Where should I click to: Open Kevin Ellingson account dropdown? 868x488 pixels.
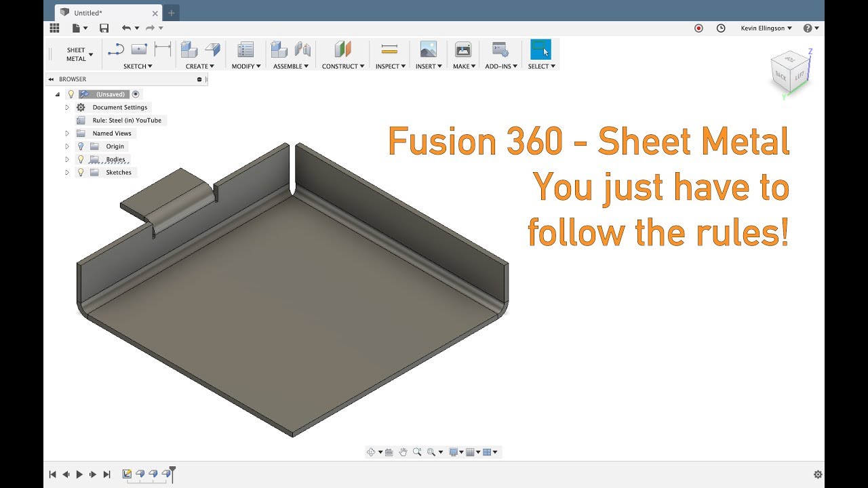click(766, 28)
